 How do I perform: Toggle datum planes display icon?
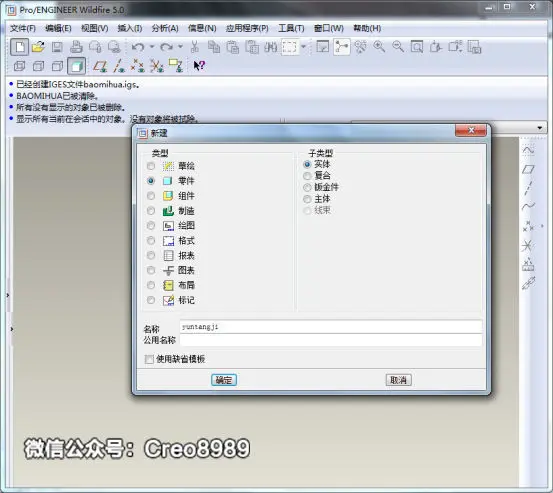click(100, 66)
